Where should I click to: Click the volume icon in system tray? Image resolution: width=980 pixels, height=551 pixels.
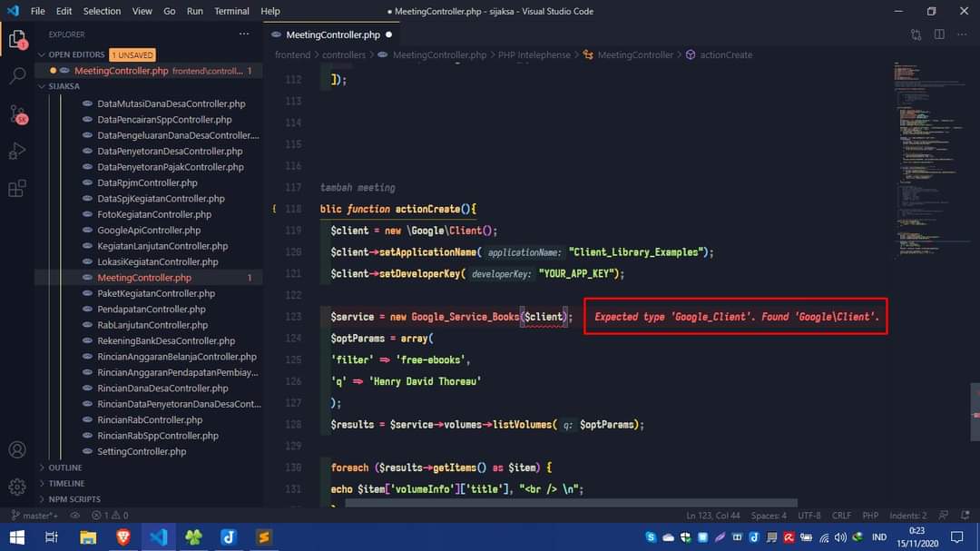(x=840, y=537)
